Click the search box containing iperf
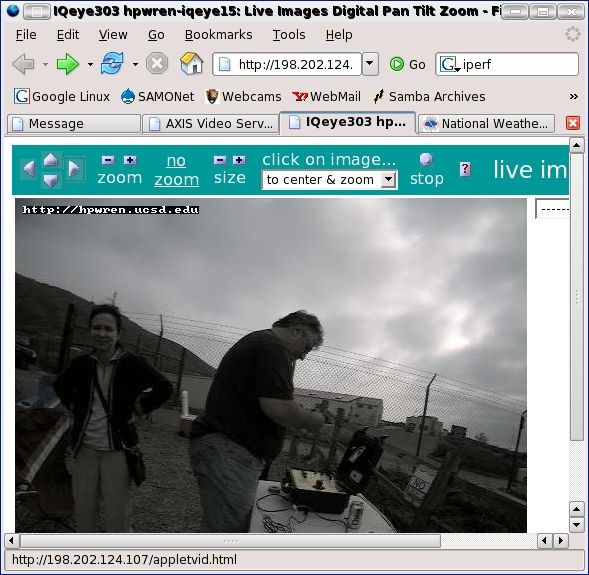Screen dimensions: 589x575 point(507,64)
